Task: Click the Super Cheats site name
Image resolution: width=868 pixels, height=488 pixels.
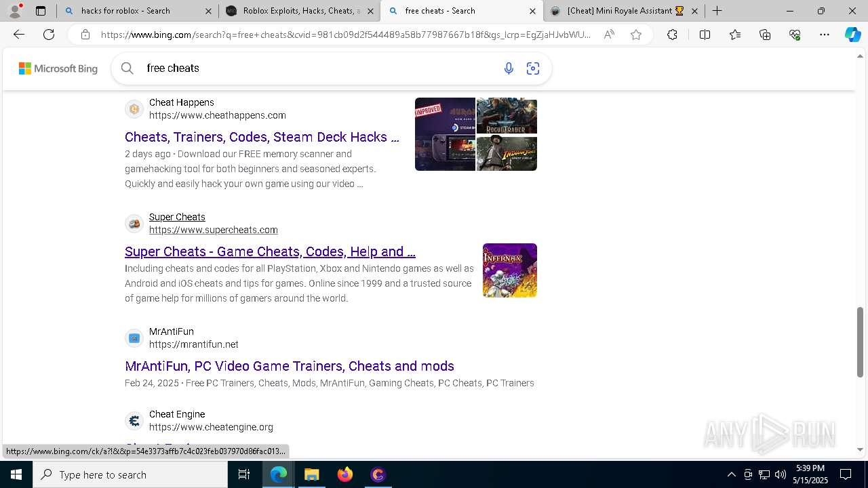Action: coord(177,217)
